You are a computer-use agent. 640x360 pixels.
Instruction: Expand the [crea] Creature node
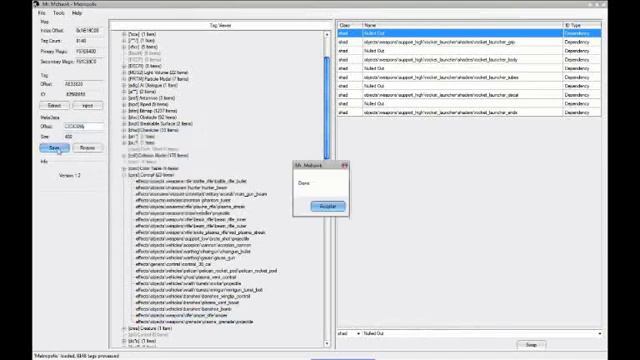tap(124, 329)
